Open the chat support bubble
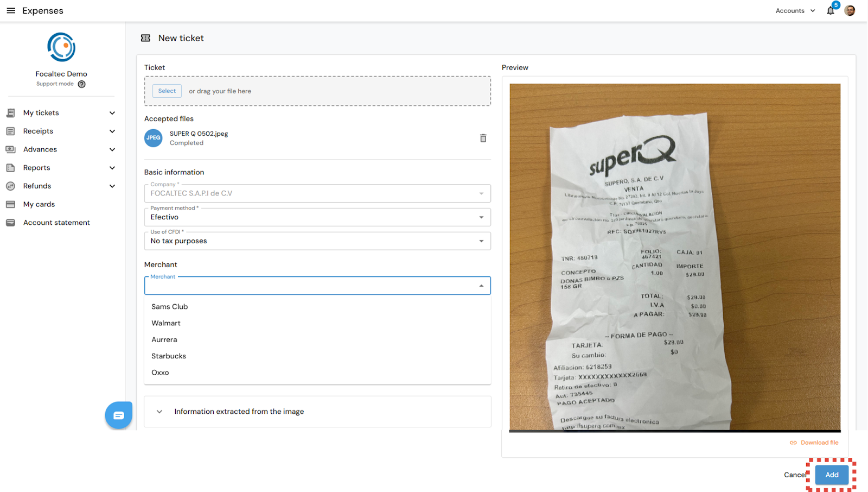This screenshot has width=868, height=492. [x=119, y=415]
